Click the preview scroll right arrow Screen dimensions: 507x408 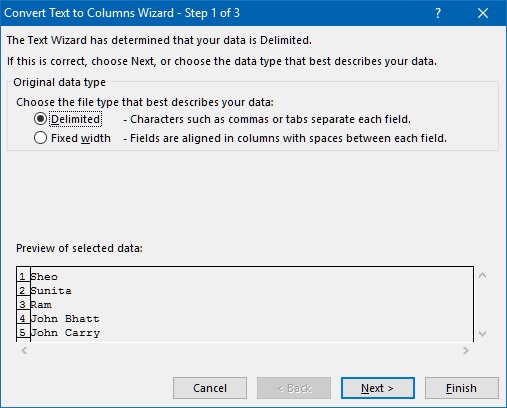[466, 350]
